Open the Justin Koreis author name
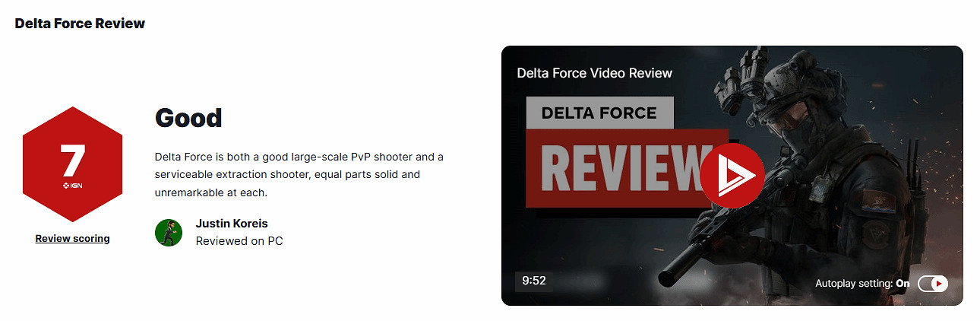This screenshot has width=980, height=321. point(232,224)
